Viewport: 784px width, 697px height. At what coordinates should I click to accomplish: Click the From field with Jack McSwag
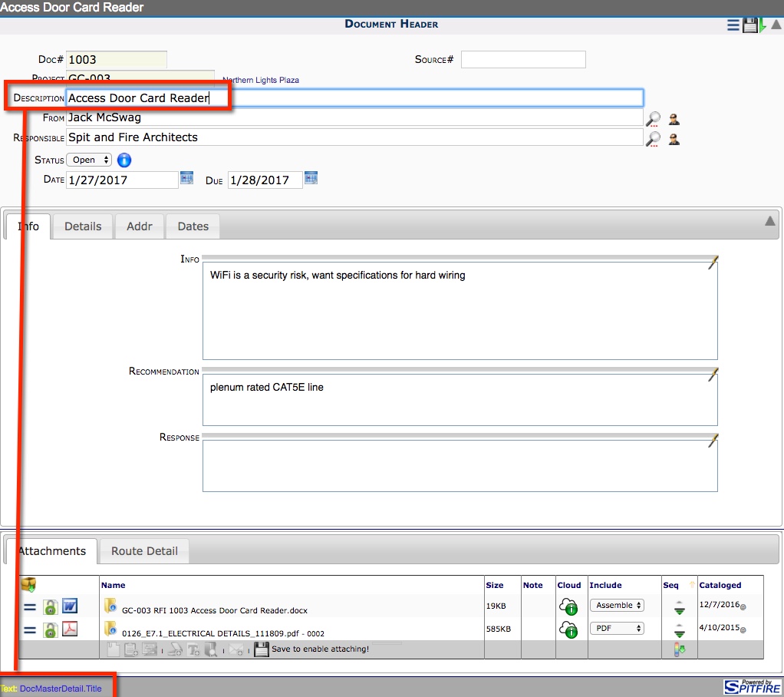coord(354,117)
